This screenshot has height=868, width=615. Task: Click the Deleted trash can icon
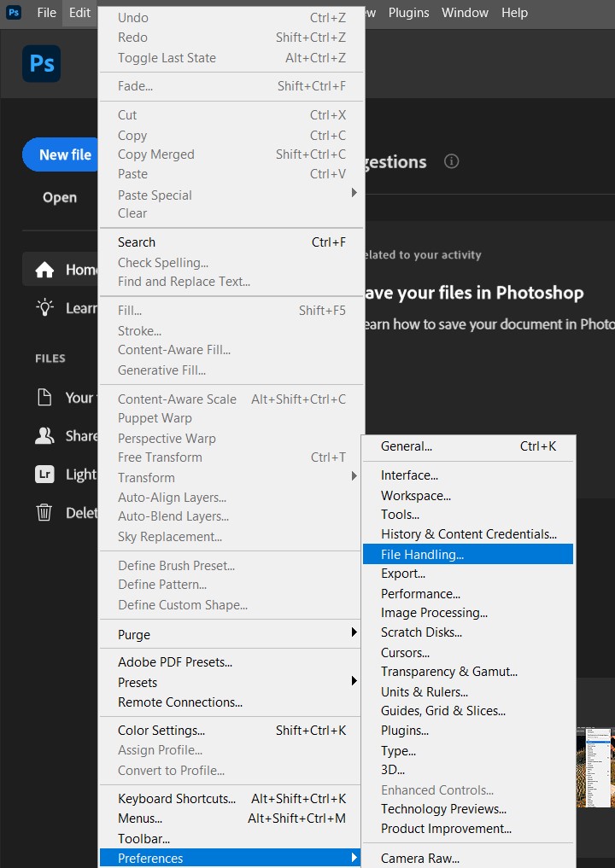coord(44,513)
